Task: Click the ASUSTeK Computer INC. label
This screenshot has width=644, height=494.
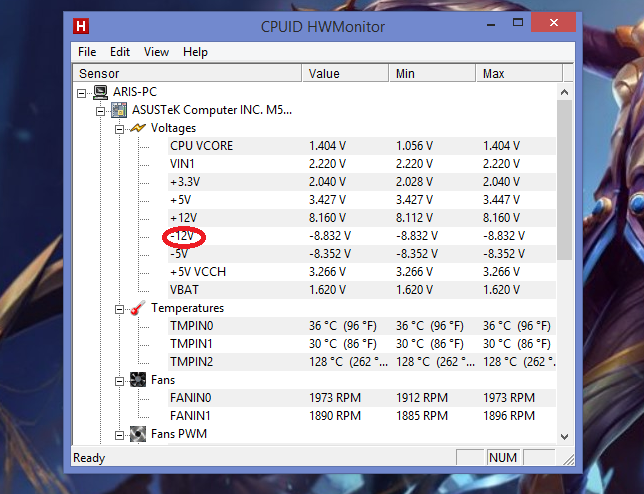Action: click(x=212, y=110)
